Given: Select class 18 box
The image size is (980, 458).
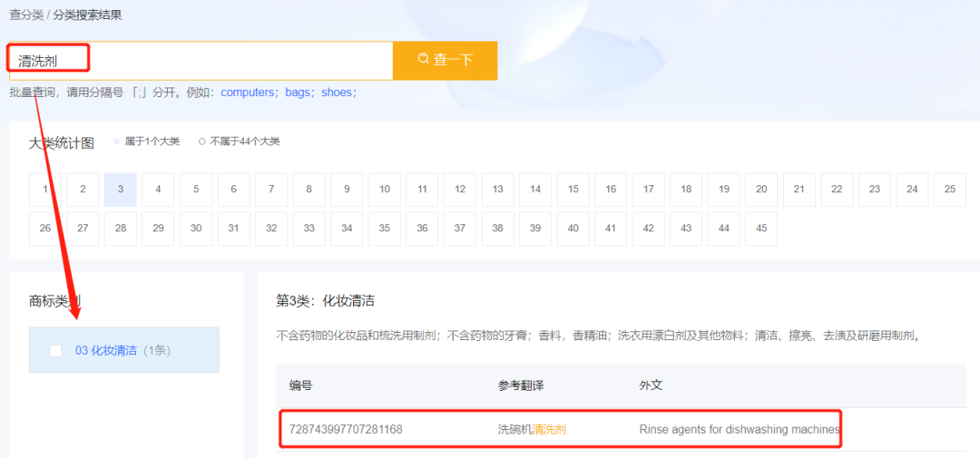Looking at the screenshot, I should pos(686,190).
